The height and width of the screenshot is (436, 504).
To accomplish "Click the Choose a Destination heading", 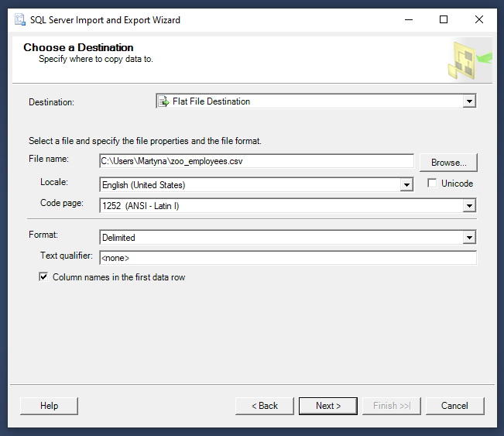I will (78, 47).
